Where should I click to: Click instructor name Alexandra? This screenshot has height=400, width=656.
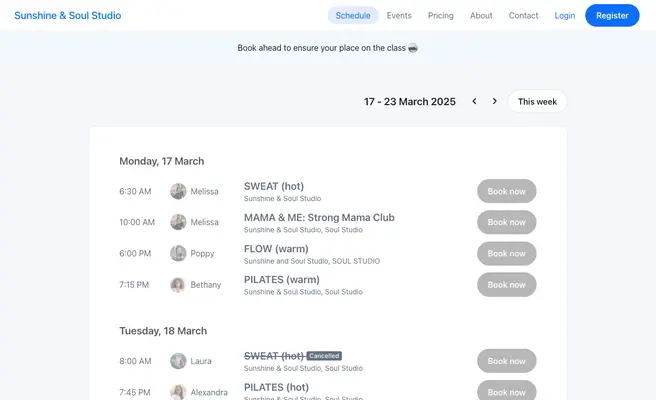[x=209, y=392]
